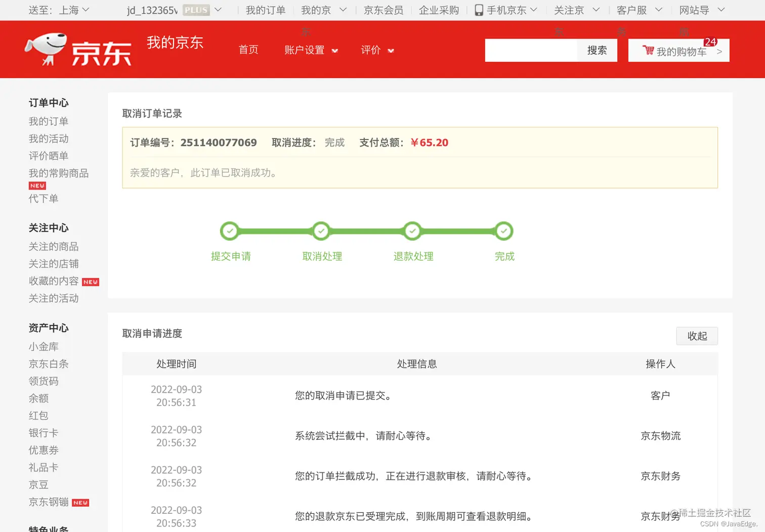The image size is (765, 532).
Task: Click the 您的订单拦截成功 row message
Action: pyautogui.click(x=415, y=476)
